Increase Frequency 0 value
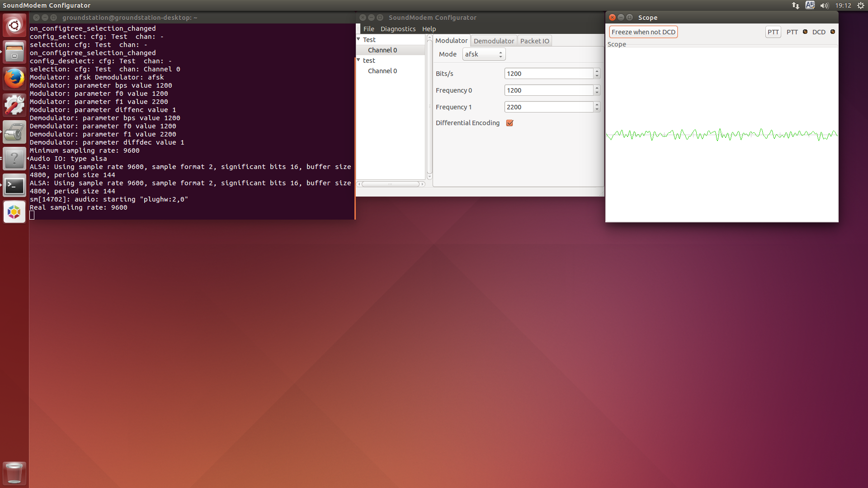868x488 pixels. pyautogui.click(x=597, y=88)
